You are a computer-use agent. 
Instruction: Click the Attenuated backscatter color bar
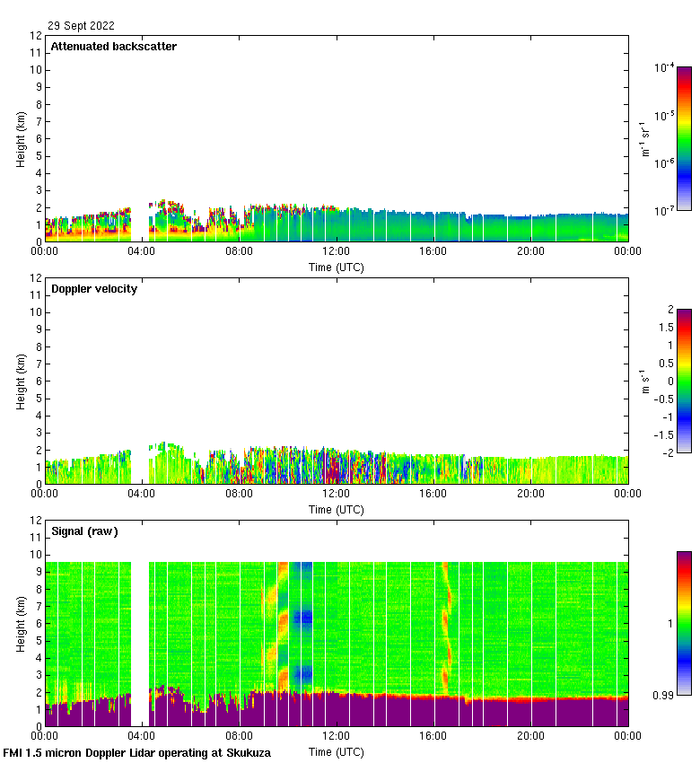coord(684,138)
